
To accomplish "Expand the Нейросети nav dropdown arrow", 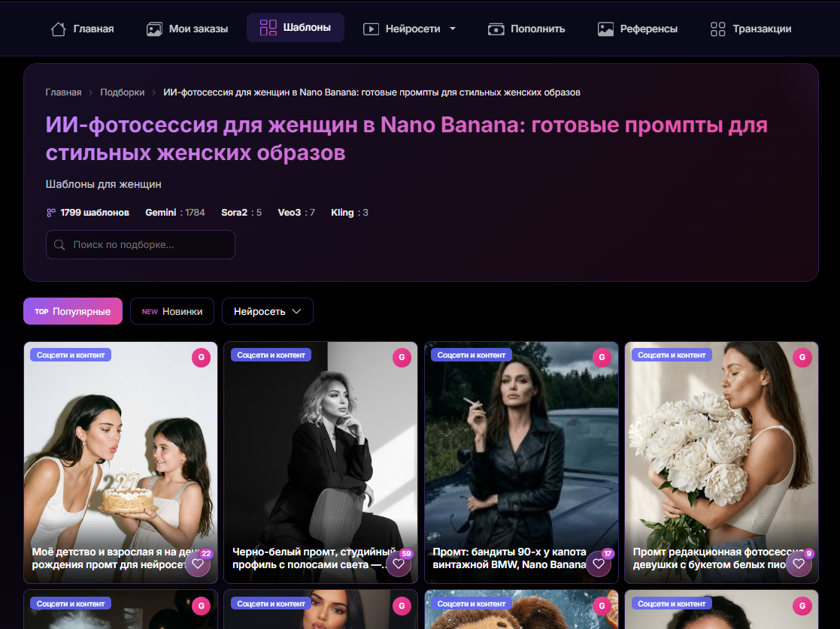I will [x=453, y=29].
